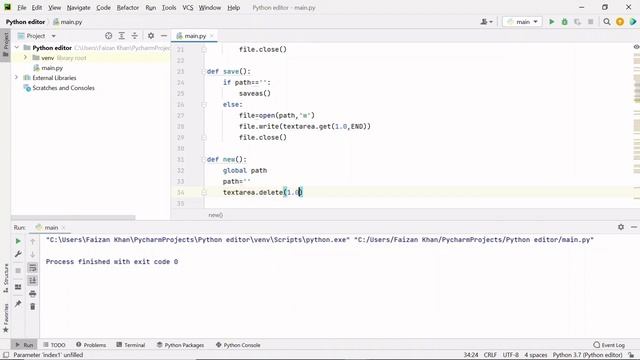Click the 34:24 cursor position indicator
Viewport: 640px width, 360px height.
471,355
